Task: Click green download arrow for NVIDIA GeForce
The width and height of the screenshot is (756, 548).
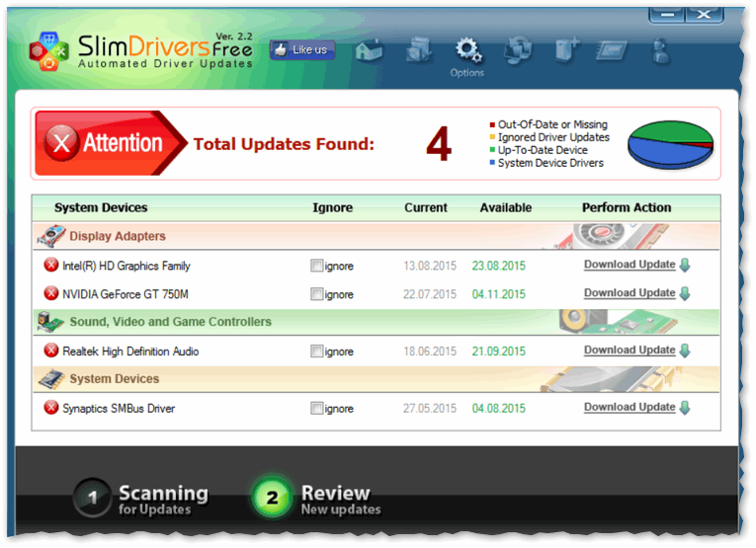Action: pyautogui.click(x=685, y=293)
